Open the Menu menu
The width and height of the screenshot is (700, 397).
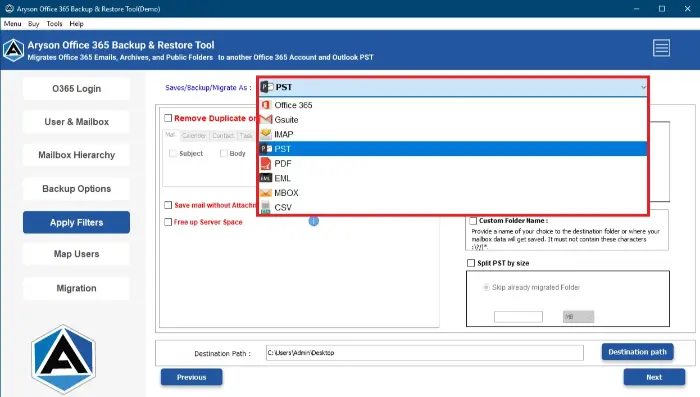tap(12, 24)
